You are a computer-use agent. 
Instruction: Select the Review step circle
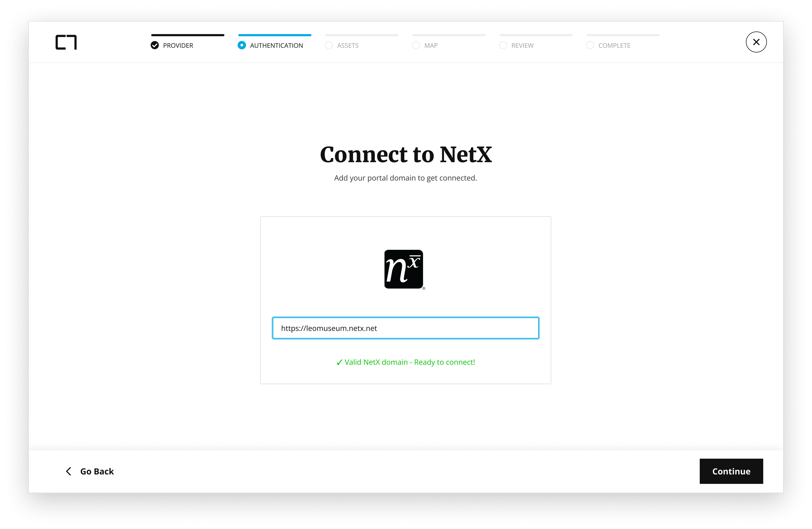tap(503, 45)
